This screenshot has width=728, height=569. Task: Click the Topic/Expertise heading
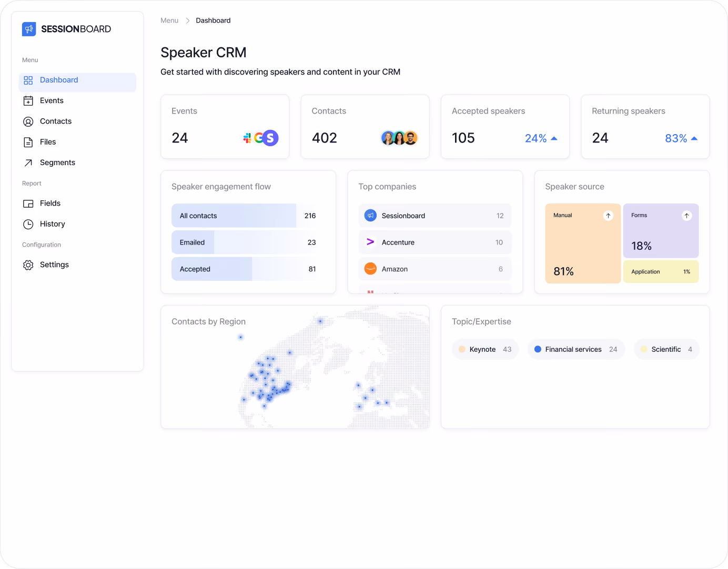[x=481, y=322]
